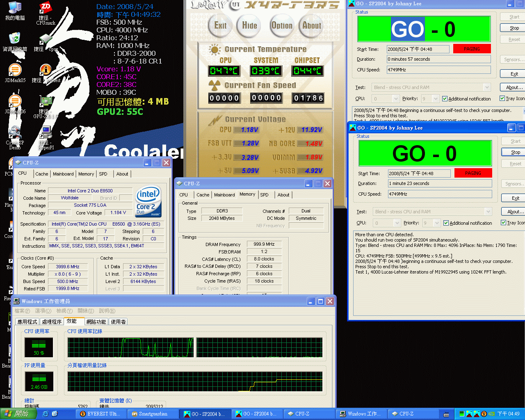Viewport: 525px width, 420px height.
Task: Open the HyperPI shortcut icon on desktop
Action: click(x=46, y=138)
